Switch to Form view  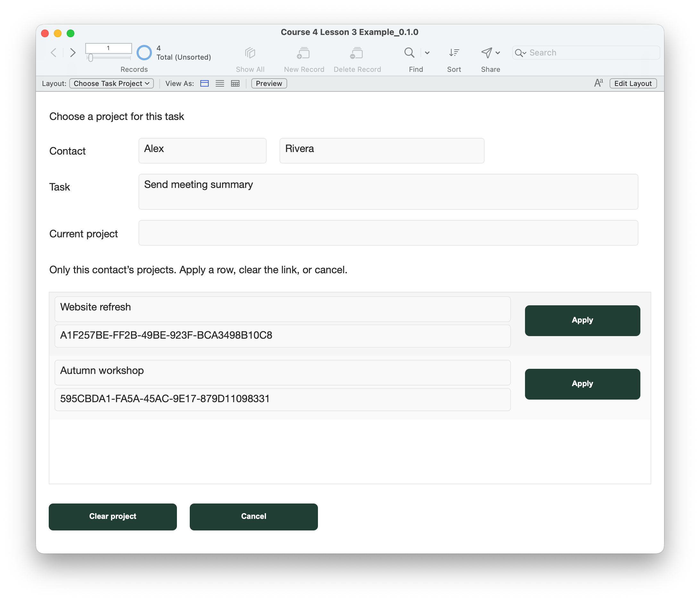pyautogui.click(x=204, y=83)
